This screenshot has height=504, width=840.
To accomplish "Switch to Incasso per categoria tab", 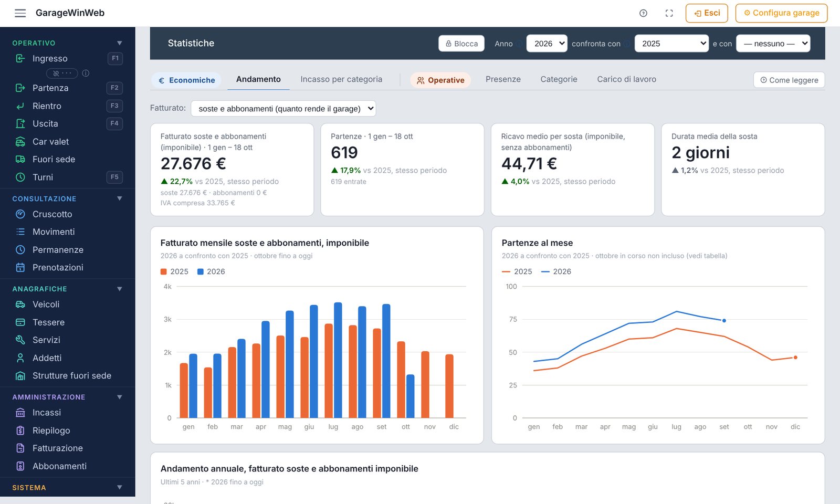I will (x=341, y=79).
